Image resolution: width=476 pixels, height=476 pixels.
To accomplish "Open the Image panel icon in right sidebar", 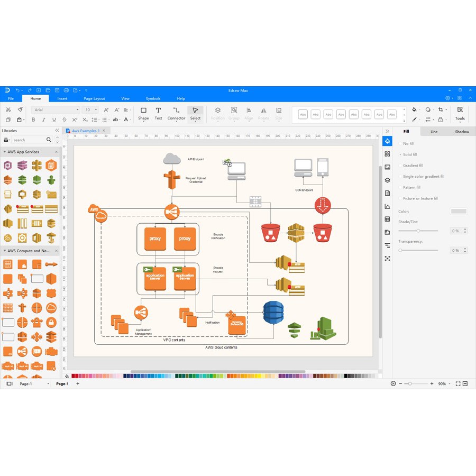I will (x=387, y=167).
